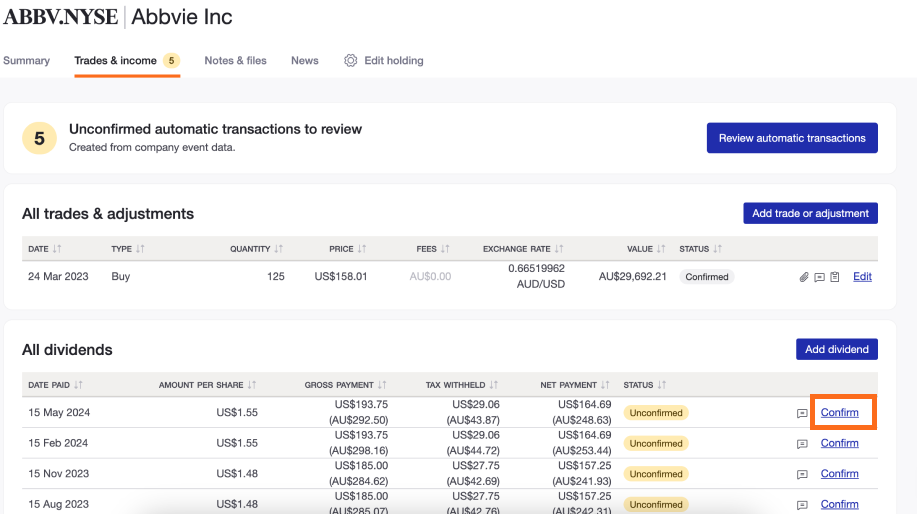The height and width of the screenshot is (514, 917).
Task: Confirm the 15 May 2024 dividend
Action: tap(839, 412)
